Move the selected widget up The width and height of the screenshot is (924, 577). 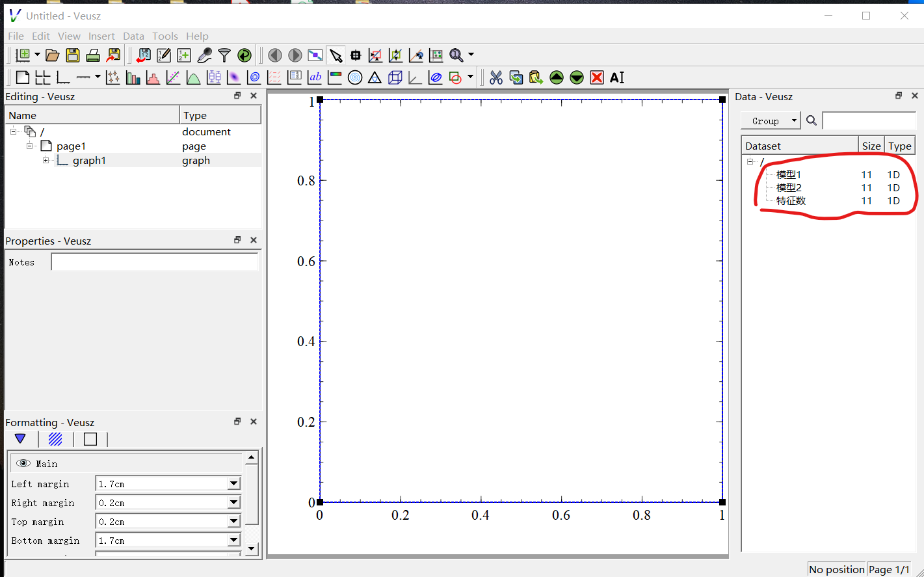coord(557,78)
